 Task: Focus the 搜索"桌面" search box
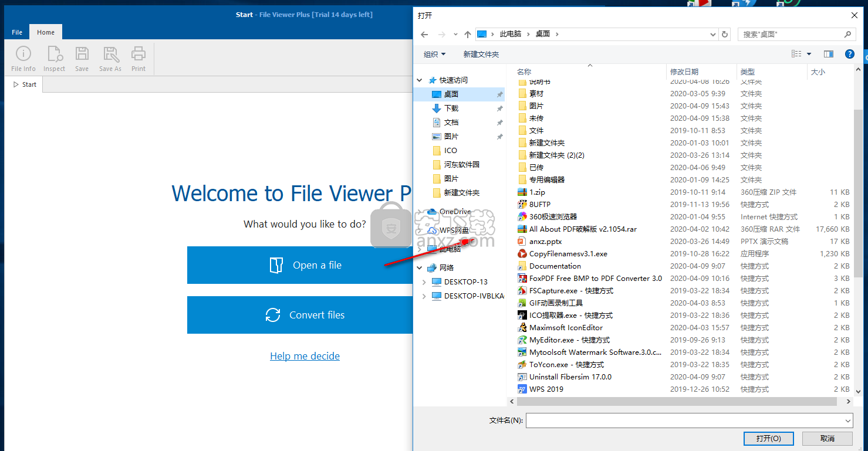(x=790, y=35)
